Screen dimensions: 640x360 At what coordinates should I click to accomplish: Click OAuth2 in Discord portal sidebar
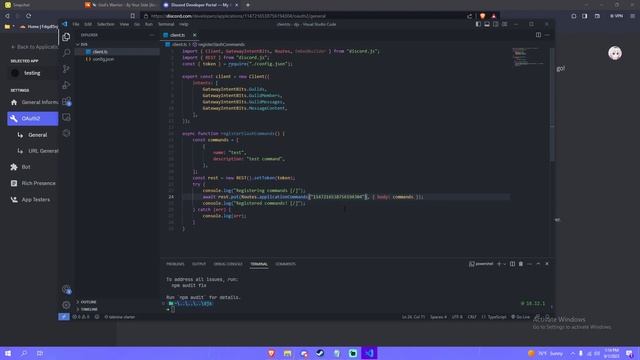click(x=33, y=118)
